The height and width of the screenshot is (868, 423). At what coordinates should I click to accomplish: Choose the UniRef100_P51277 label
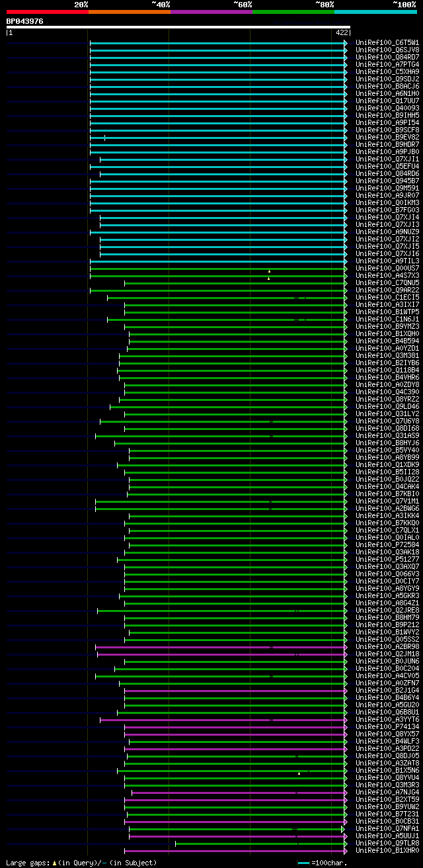(x=387, y=559)
